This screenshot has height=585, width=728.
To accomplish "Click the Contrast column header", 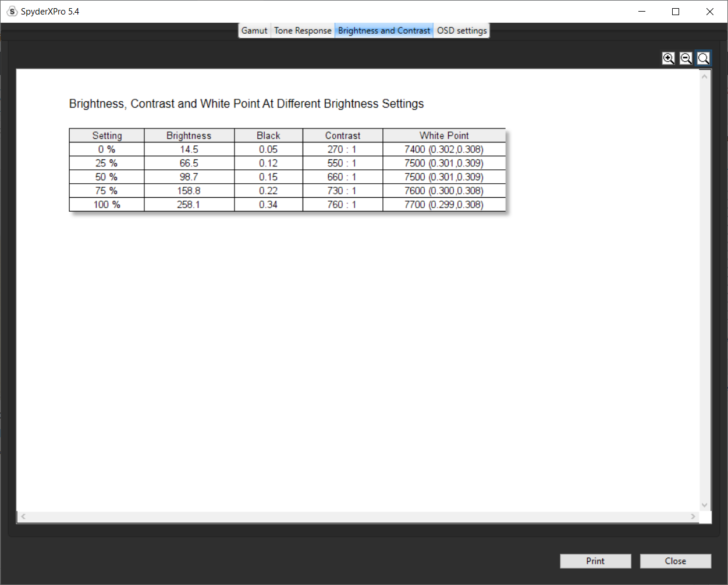I will (343, 135).
